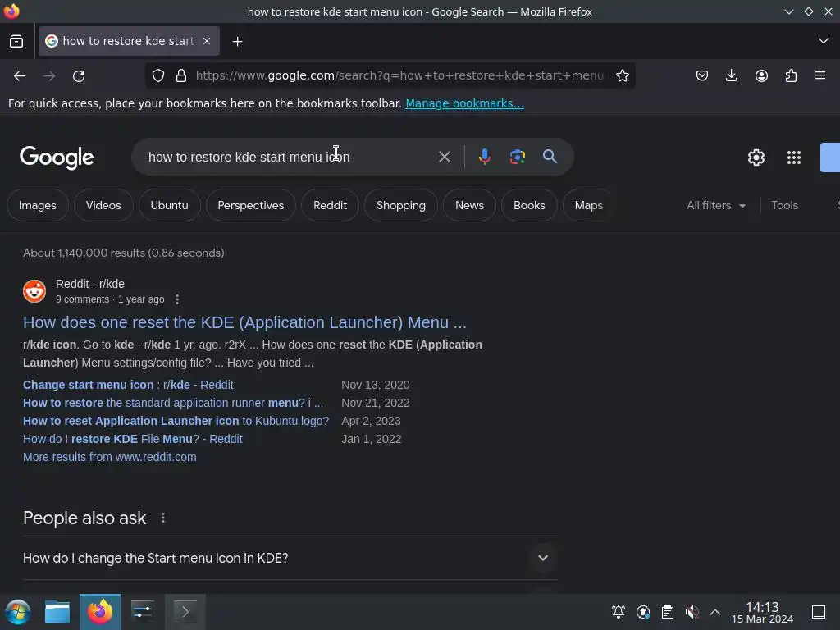Select the News filter tab
This screenshot has width=840, height=630.
[x=469, y=205]
